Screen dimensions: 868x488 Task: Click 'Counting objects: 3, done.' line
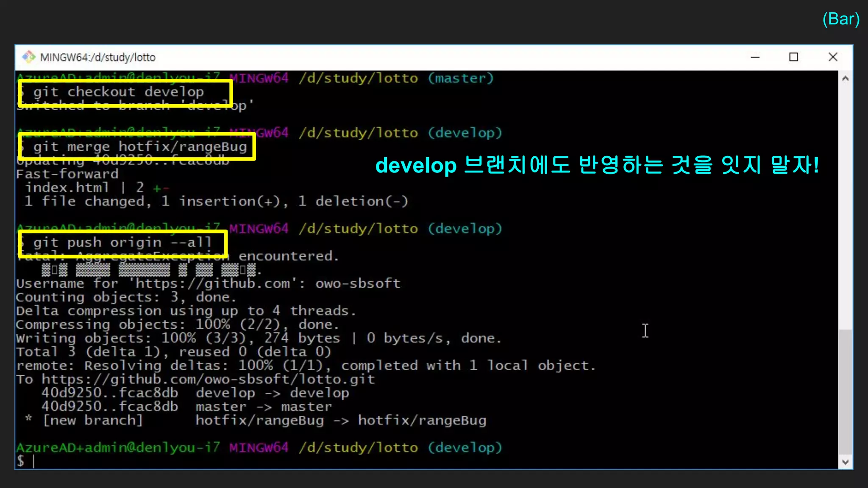126,297
